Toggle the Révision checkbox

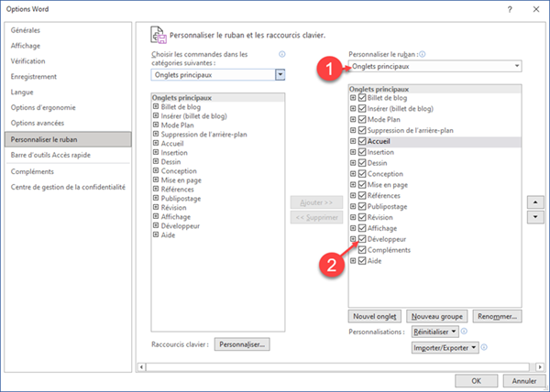[x=362, y=217]
